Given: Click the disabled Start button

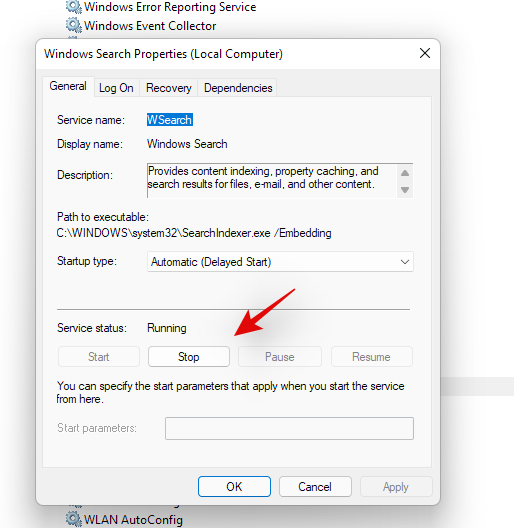Looking at the screenshot, I should 99,357.
